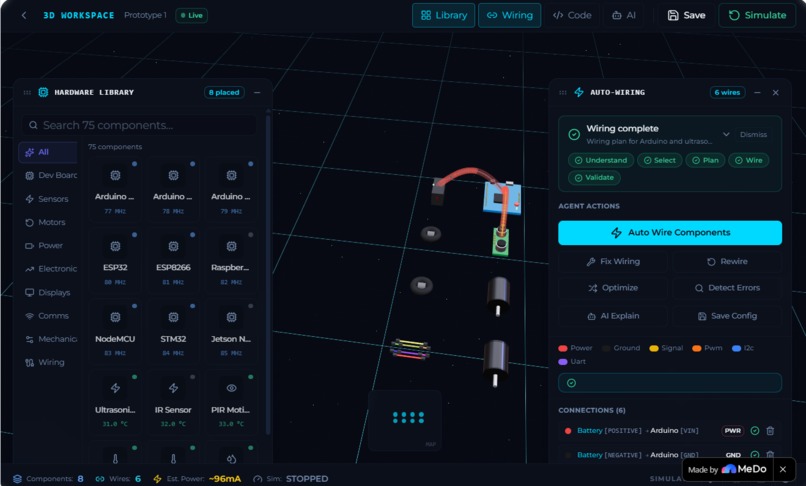Screen dimensions: 806x486
Task: Validate the Battery POSITIVE to VIN connection
Action: [755, 431]
